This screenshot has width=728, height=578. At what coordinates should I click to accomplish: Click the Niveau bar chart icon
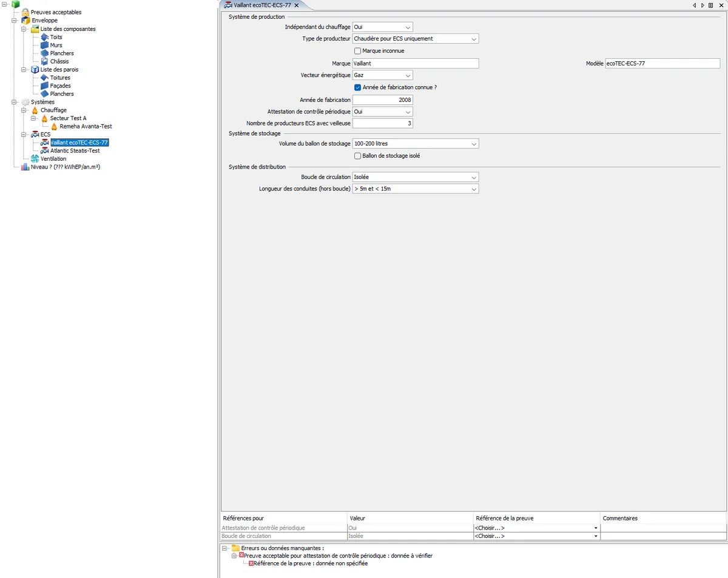(x=25, y=167)
